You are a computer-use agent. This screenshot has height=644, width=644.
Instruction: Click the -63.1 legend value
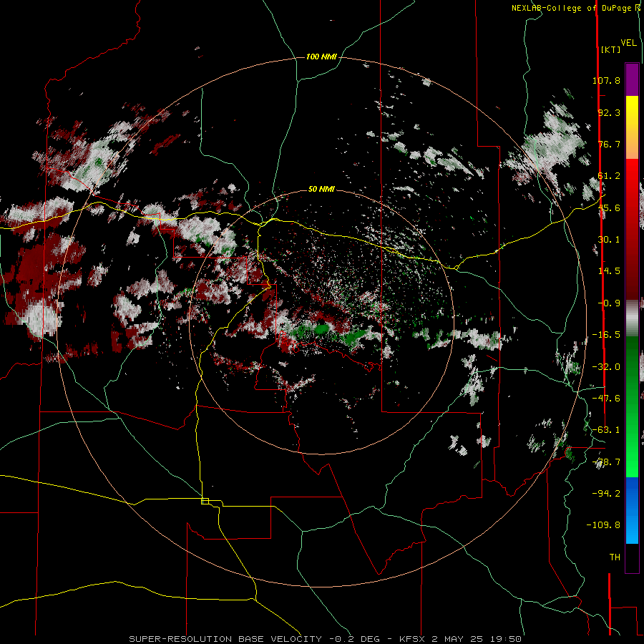tap(606, 430)
